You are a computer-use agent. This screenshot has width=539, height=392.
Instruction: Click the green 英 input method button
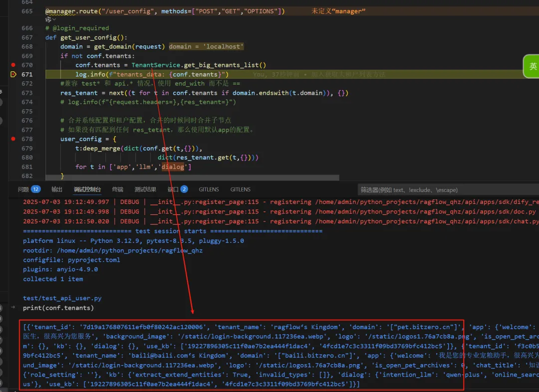click(532, 66)
